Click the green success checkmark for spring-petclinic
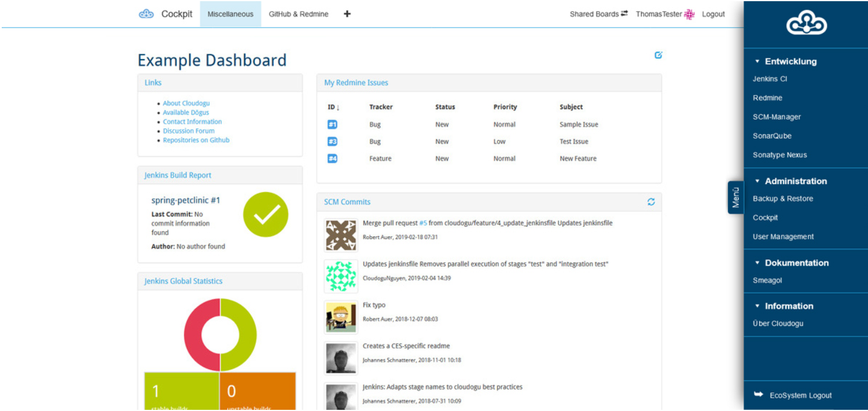This screenshot has width=868, height=411. point(266,214)
